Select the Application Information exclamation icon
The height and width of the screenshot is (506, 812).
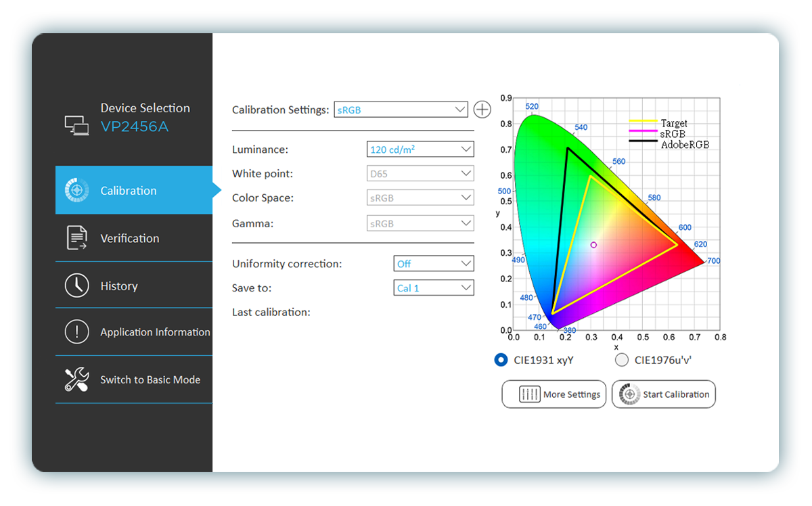point(76,331)
